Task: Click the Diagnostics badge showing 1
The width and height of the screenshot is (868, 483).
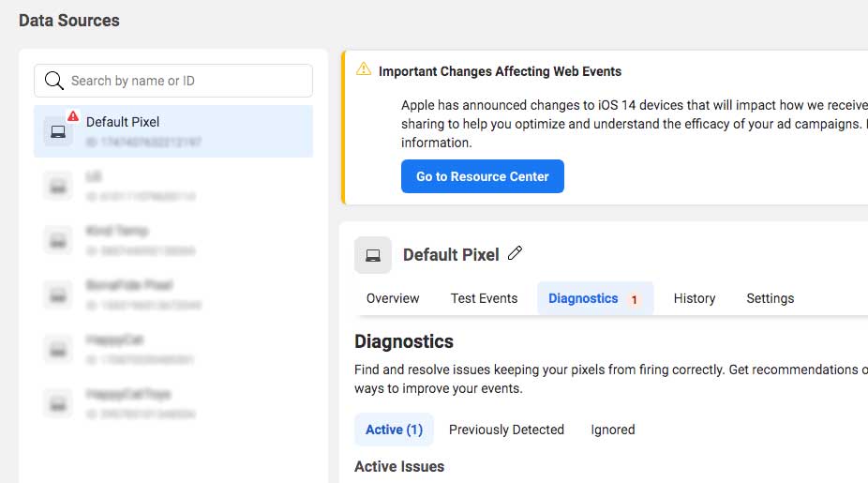Action: [x=634, y=300]
